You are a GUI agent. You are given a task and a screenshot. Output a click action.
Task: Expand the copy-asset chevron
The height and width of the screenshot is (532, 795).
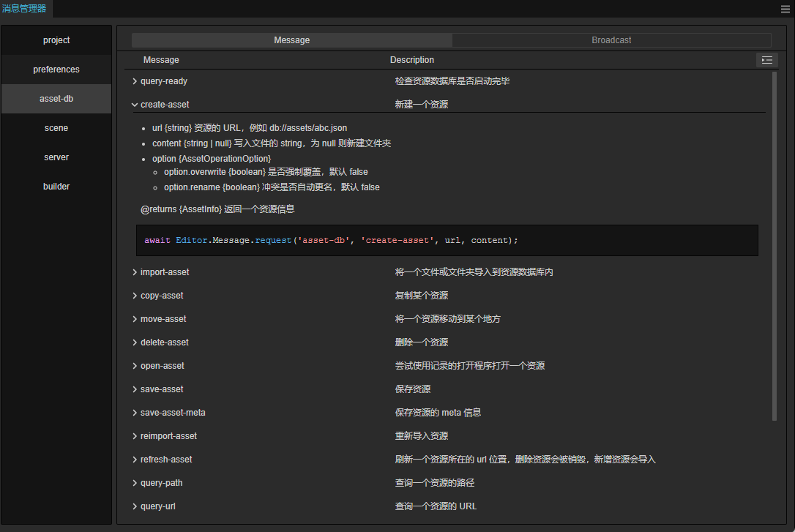point(135,296)
